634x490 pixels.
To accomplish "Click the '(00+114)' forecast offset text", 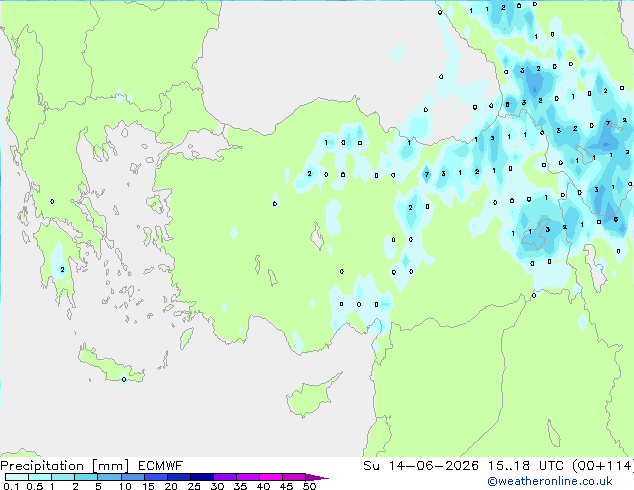I will tap(603, 466).
